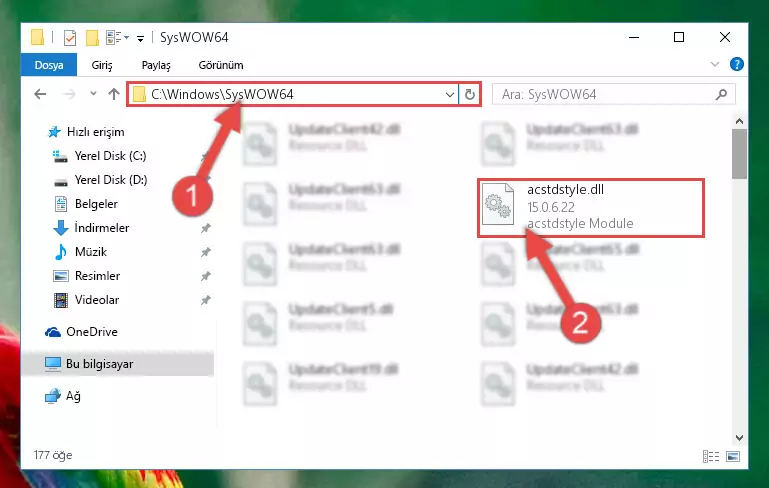Open the recent locations dropdown
The height and width of the screenshot is (488, 769).
tap(93, 93)
